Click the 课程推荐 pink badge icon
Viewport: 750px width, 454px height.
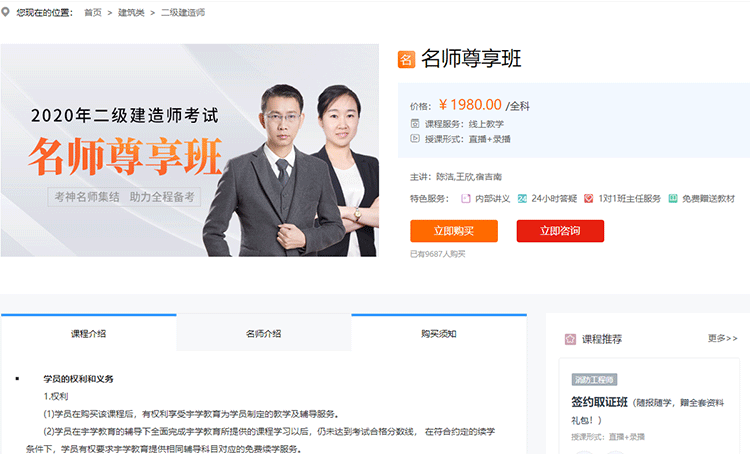[570, 339]
